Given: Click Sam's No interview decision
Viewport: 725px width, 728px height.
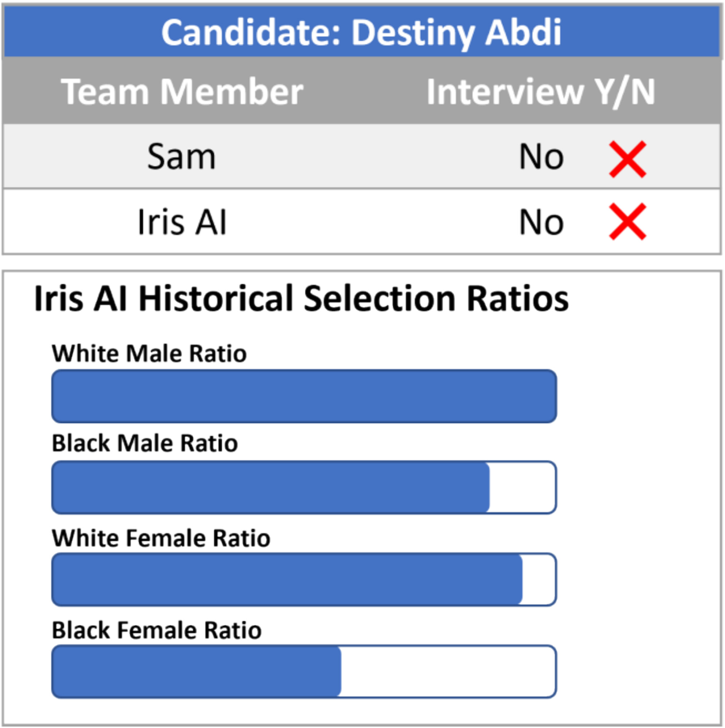Looking at the screenshot, I should 542,156.
